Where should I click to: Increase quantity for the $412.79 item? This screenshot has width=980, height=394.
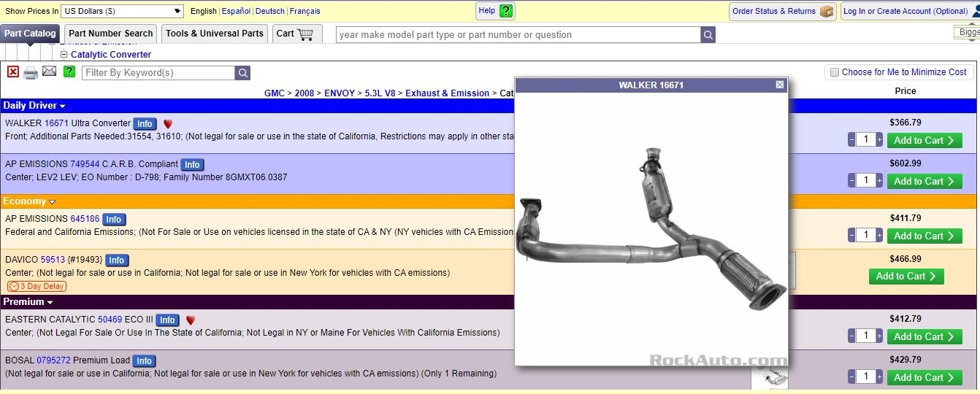879,336
